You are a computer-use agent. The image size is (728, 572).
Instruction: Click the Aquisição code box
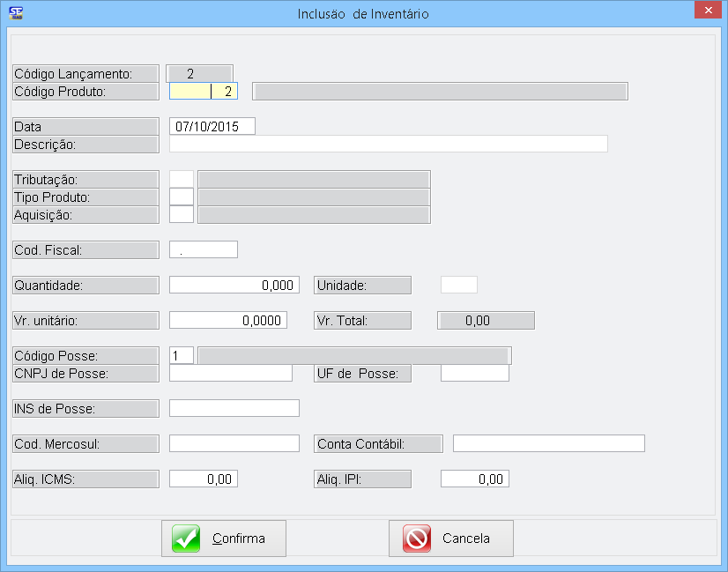tap(181, 214)
